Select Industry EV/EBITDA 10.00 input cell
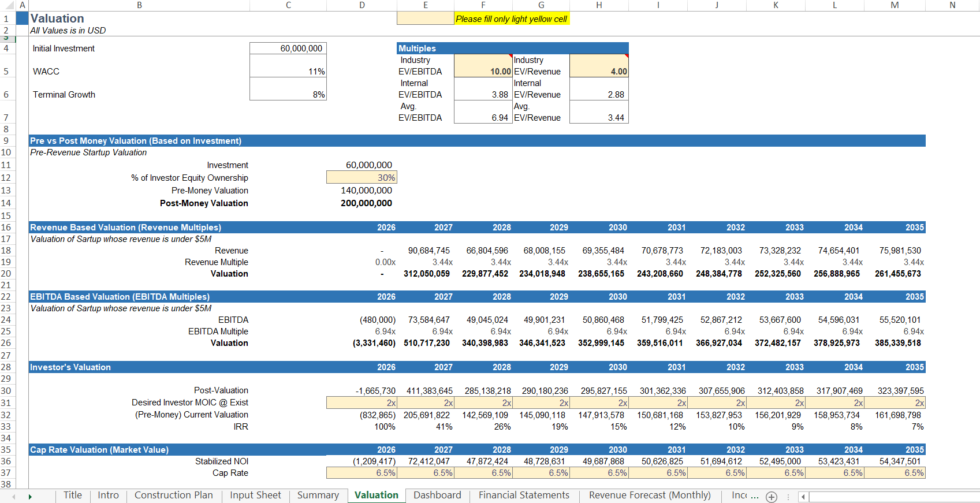 (x=483, y=66)
